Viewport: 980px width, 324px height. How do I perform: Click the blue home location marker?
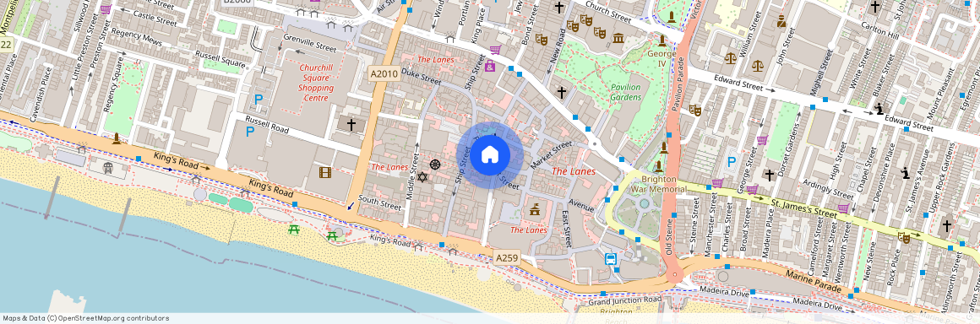(489, 154)
